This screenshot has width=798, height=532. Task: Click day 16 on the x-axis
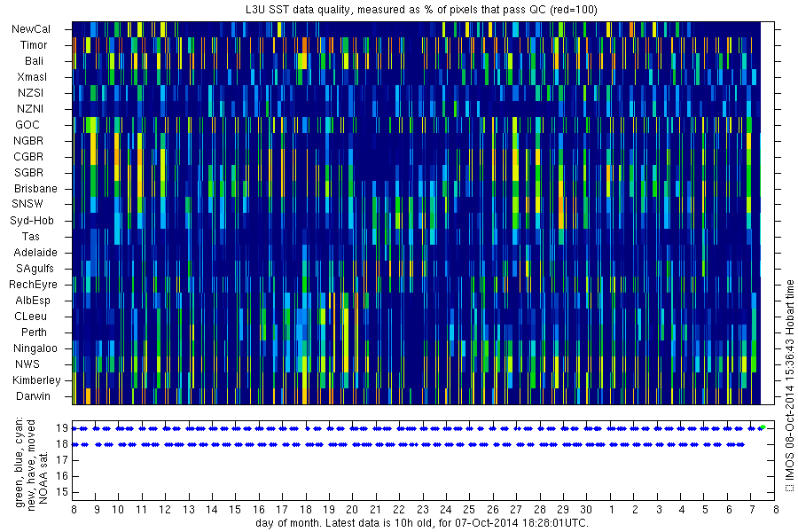259,510
